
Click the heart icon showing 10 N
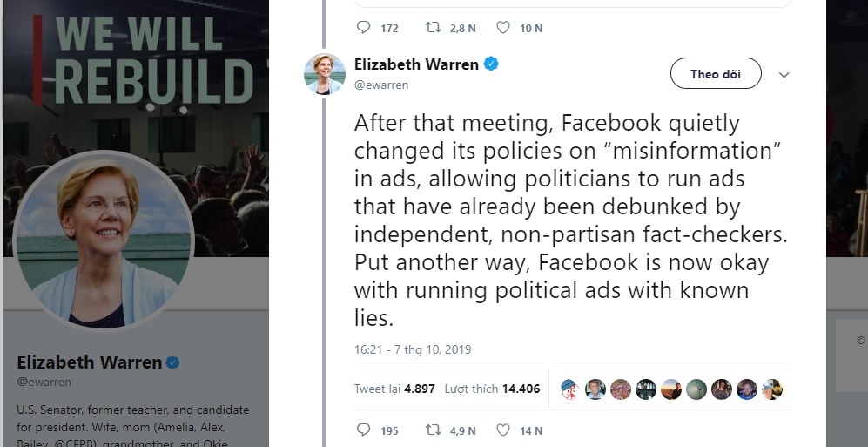tap(503, 28)
